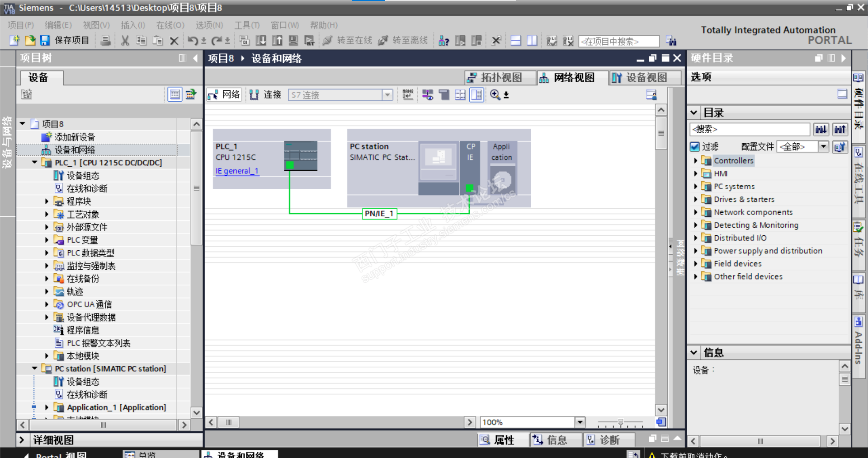
Task: Focus the 在项目中搜索 search field
Action: coord(619,41)
